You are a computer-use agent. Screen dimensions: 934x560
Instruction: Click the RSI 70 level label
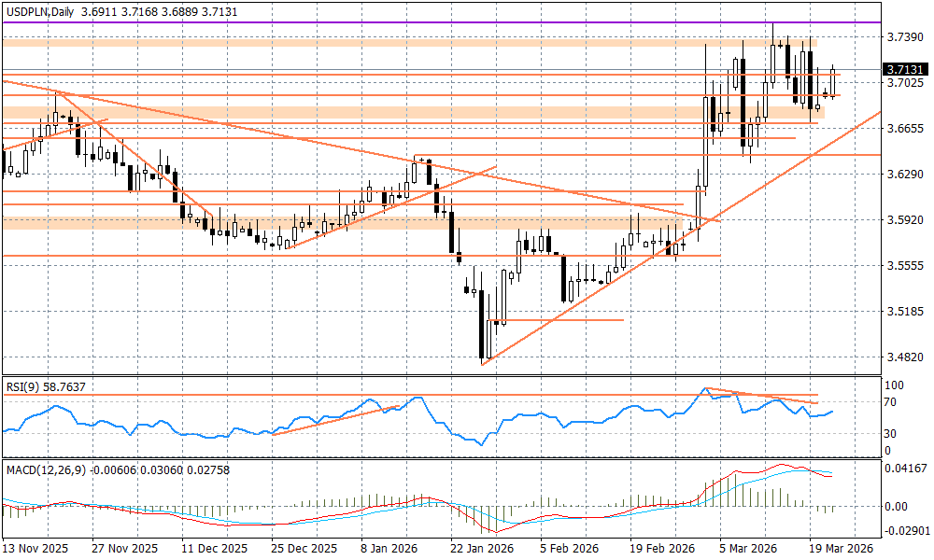892,402
